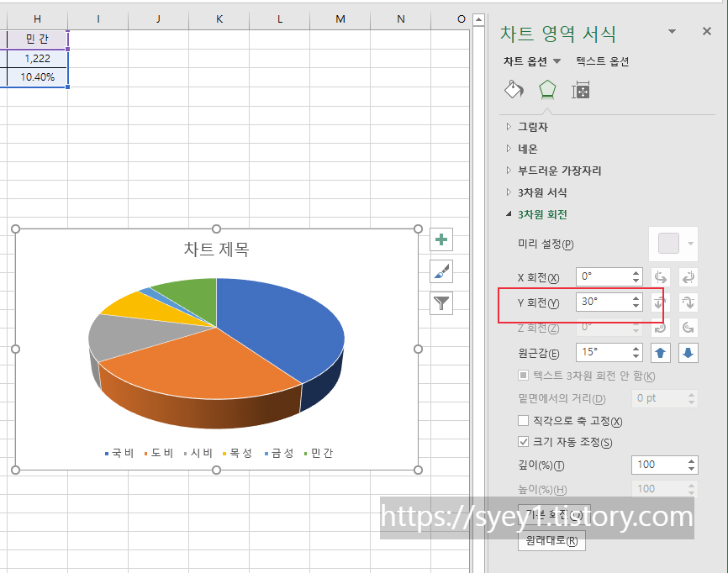Click in the Y 회전 value field
This screenshot has height=573, width=728.
point(603,302)
